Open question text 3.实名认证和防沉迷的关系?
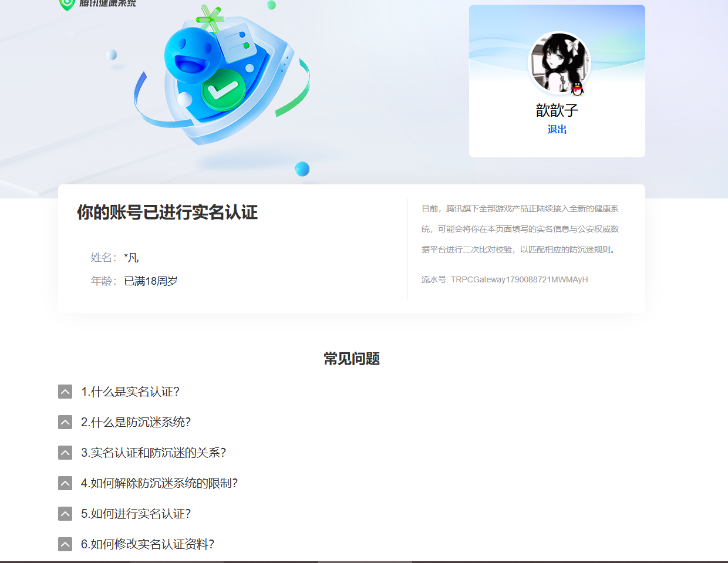This screenshot has width=728, height=563. click(154, 453)
